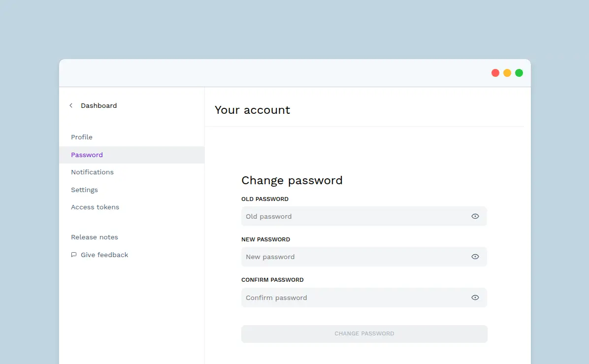Click the speech bubble icon beside Give feedback
Viewport: 589px width, 364px height.
click(74, 254)
